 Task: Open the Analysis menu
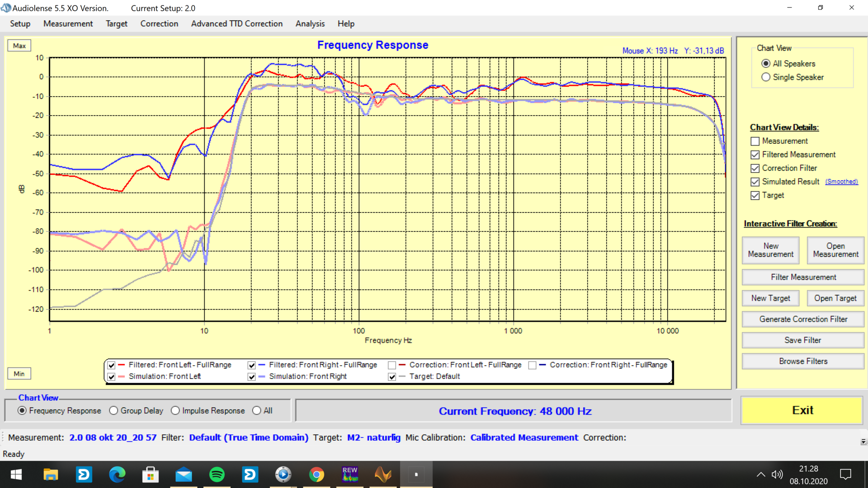tap(310, 23)
